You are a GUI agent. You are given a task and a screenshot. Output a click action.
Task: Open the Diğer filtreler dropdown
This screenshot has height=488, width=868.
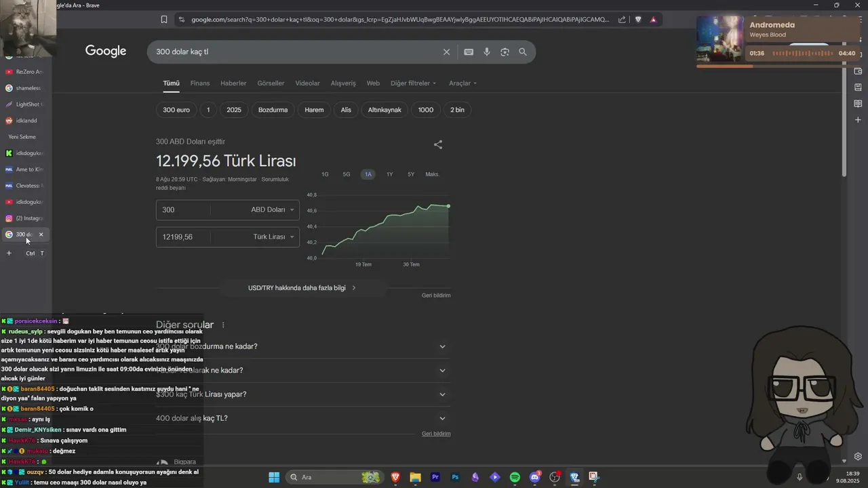point(414,83)
